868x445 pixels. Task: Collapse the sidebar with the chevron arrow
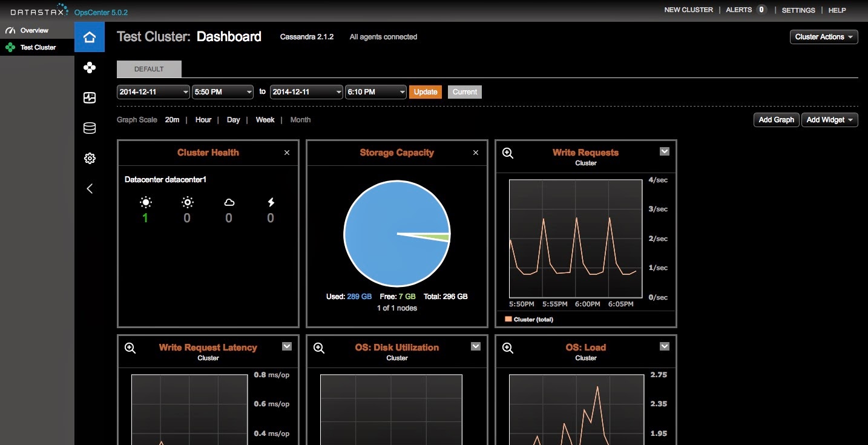[89, 188]
